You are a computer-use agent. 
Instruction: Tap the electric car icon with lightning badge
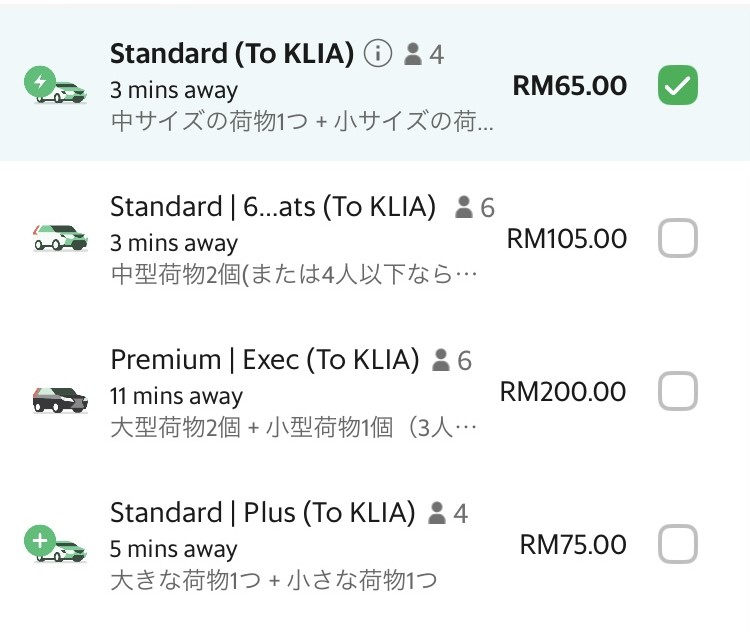55,85
